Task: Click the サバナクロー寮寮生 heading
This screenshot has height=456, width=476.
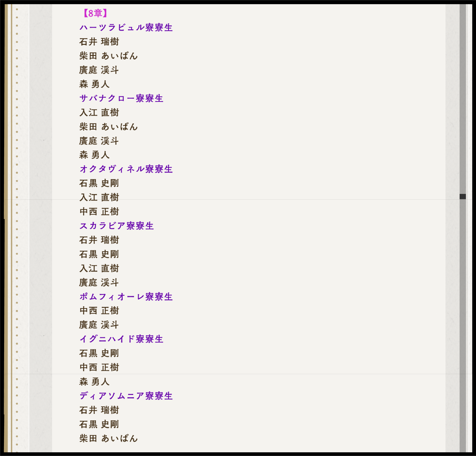Action: 121,98
